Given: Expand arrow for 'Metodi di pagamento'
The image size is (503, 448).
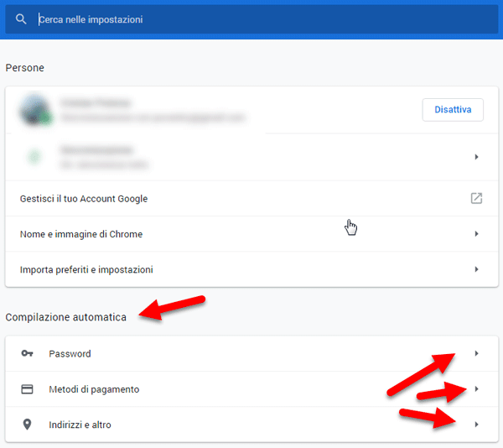Looking at the screenshot, I should [476, 389].
